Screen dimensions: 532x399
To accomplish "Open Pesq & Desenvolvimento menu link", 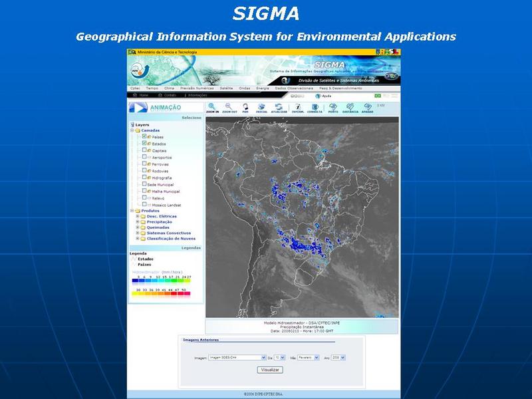I will coord(340,88).
